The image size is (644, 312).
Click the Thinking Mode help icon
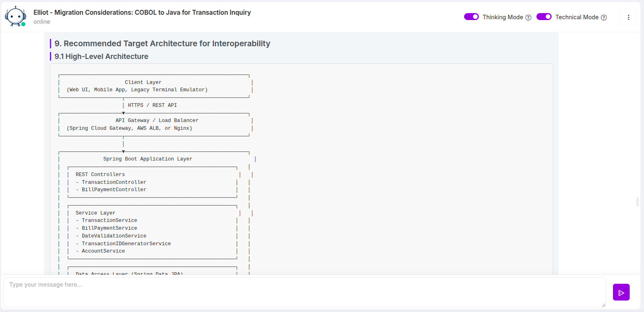[x=528, y=18]
